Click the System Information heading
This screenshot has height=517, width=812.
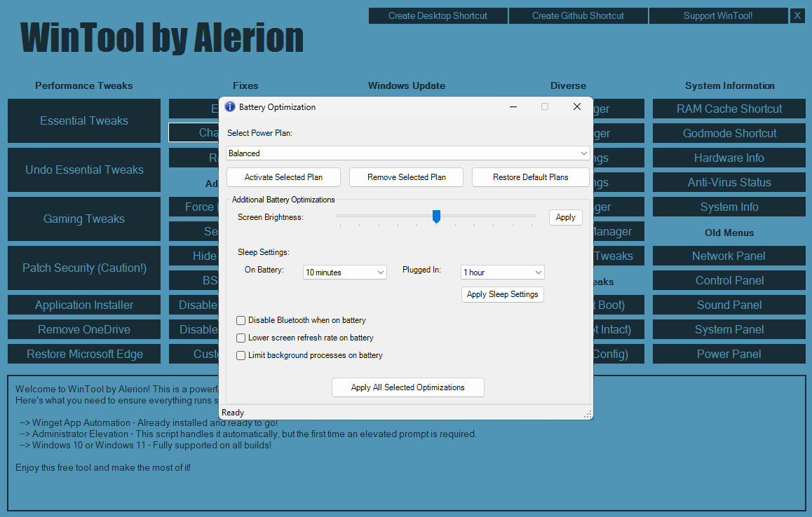coord(730,86)
